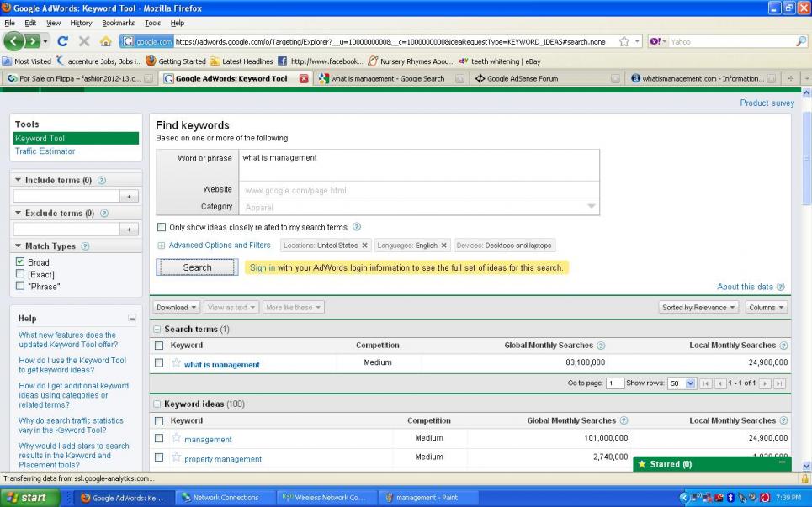
Task: Open help icon beside Match Types
Action: 86,246
